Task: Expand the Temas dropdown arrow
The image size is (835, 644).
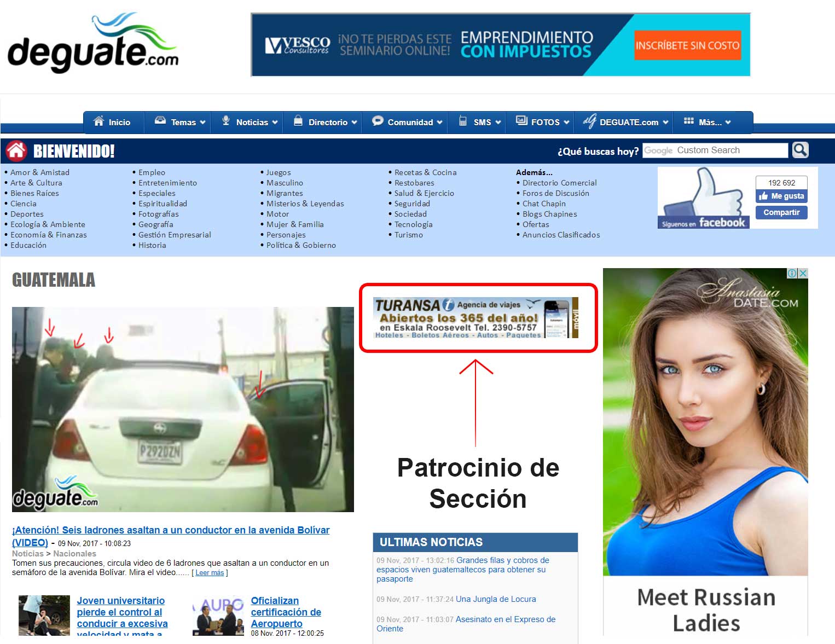Action: 202,123
